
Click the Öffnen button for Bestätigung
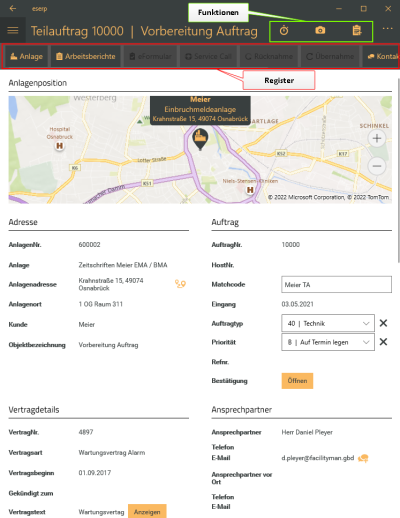pos(297,381)
